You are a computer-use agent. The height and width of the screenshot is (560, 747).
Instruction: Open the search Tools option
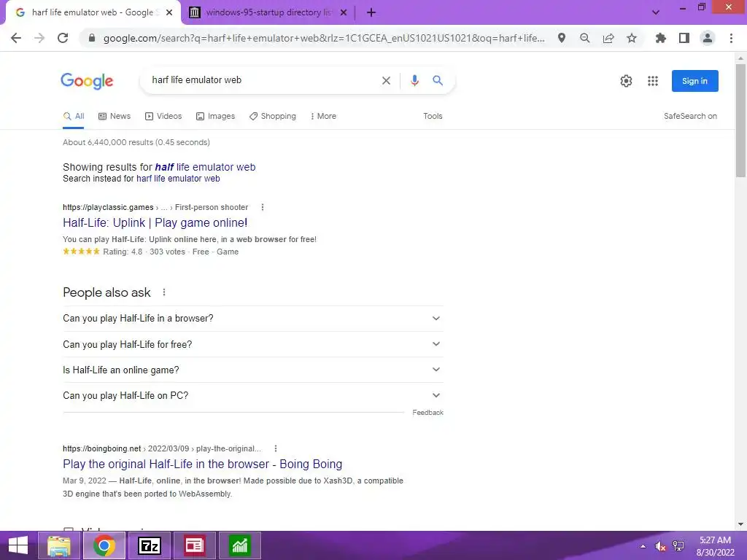(x=433, y=116)
